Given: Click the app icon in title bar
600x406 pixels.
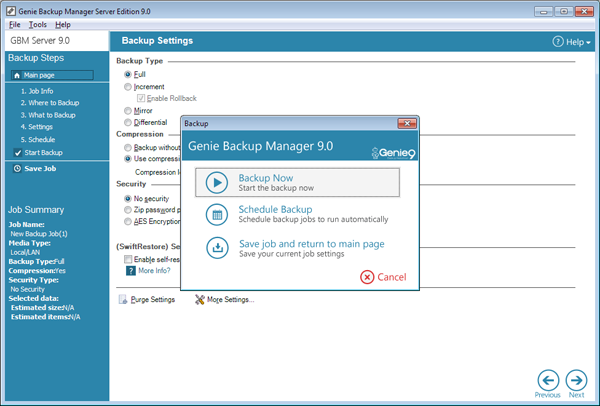Looking at the screenshot, I should click(x=11, y=11).
